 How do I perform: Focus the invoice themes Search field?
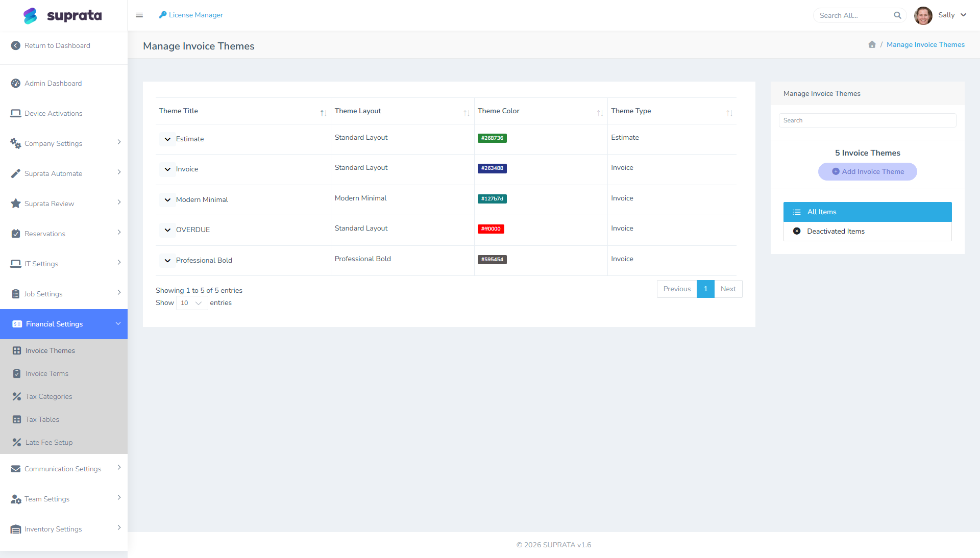(867, 120)
